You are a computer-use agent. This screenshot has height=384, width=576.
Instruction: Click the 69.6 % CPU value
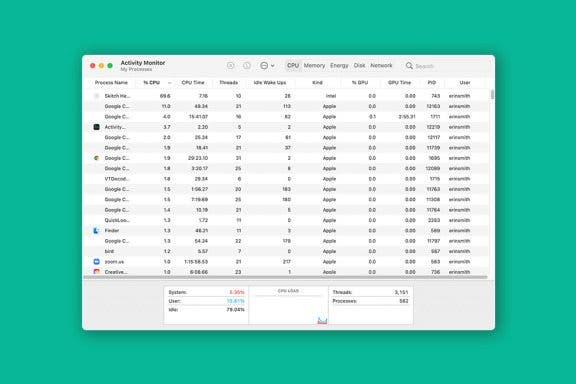[165, 96]
